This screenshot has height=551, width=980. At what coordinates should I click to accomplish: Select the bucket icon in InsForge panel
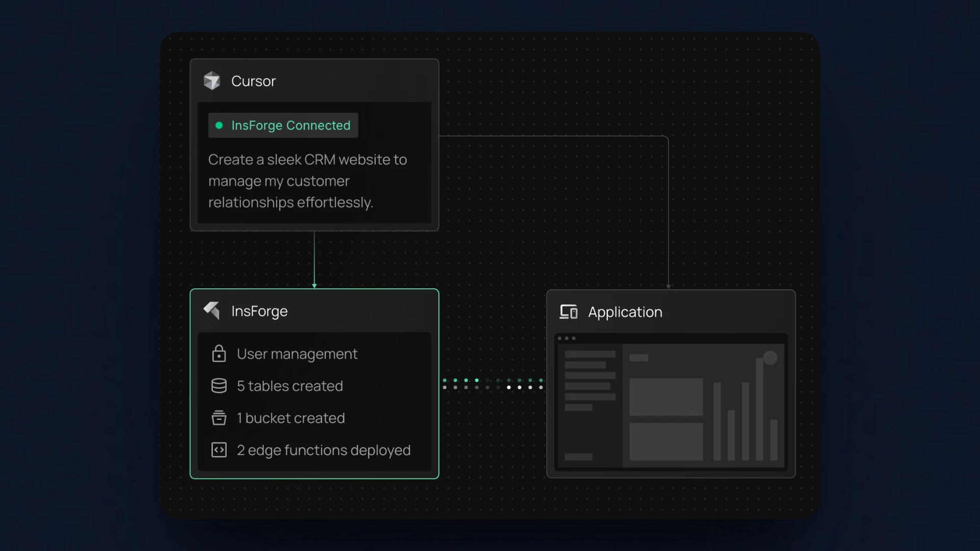tap(219, 418)
